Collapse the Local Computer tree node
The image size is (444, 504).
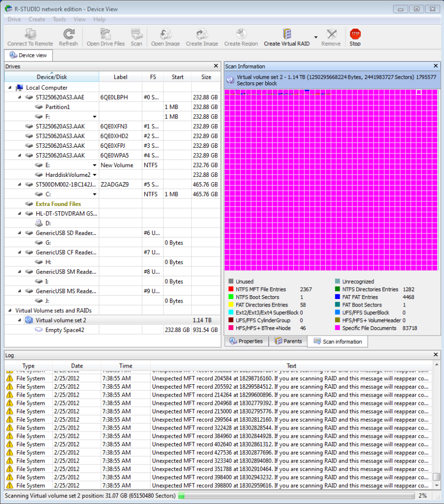pyautogui.click(x=10, y=87)
